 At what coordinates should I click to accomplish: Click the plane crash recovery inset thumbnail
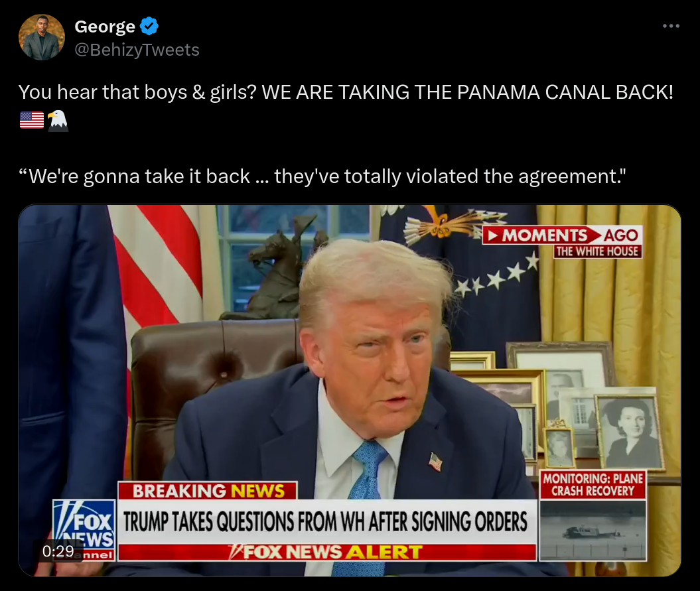pyautogui.click(x=593, y=530)
